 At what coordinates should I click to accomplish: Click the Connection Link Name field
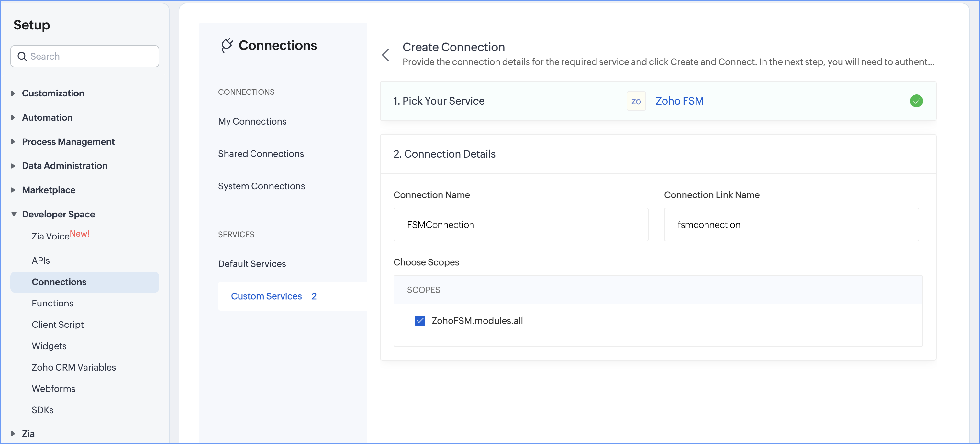click(791, 225)
